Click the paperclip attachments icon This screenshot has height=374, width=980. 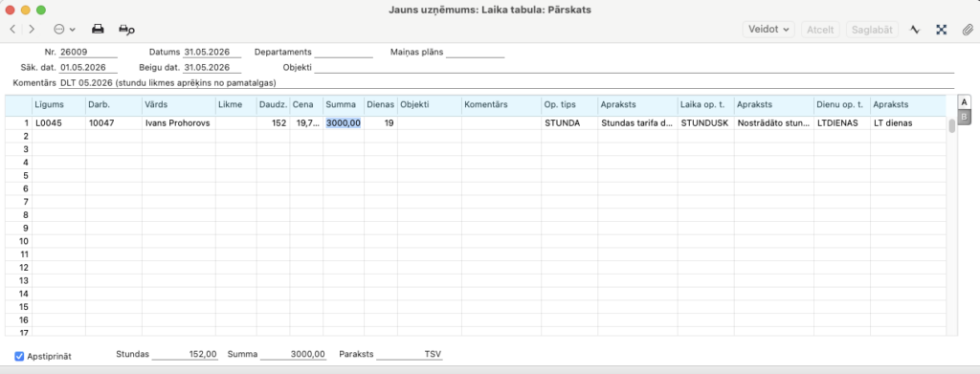pyautogui.click(x=967, y=30)
